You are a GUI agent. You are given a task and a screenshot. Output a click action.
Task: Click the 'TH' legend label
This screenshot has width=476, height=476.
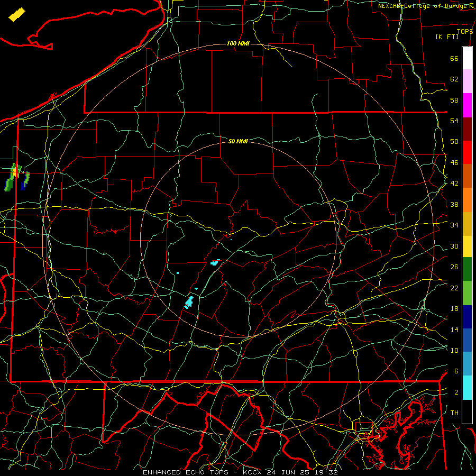(x=454, y=413)
